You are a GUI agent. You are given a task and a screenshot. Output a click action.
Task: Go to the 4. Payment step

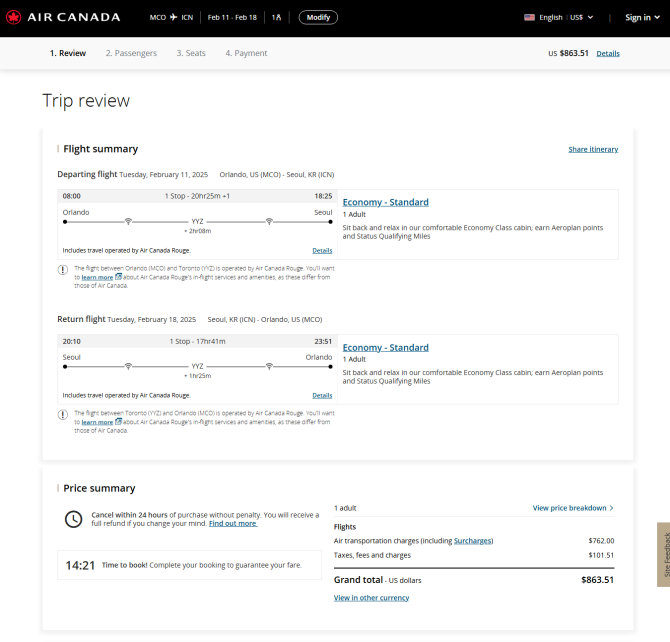[246, 53]
